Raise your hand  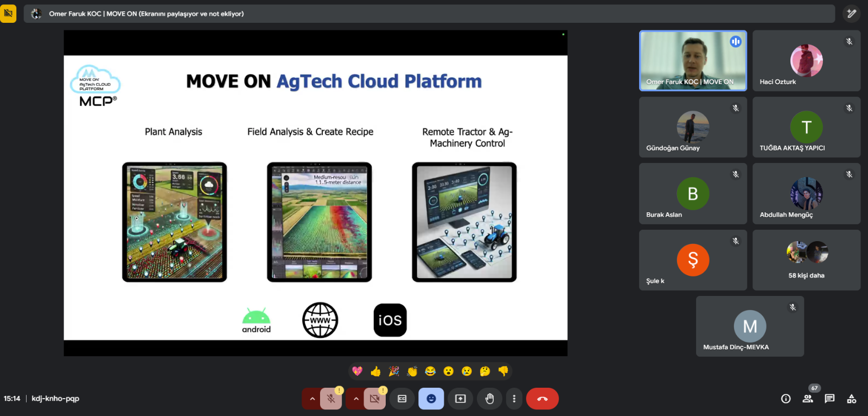(x=490, y=399)
